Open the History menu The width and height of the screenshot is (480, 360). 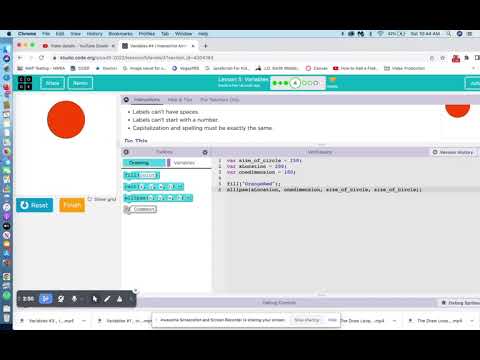pyautogui.click(x=95, y=34)
